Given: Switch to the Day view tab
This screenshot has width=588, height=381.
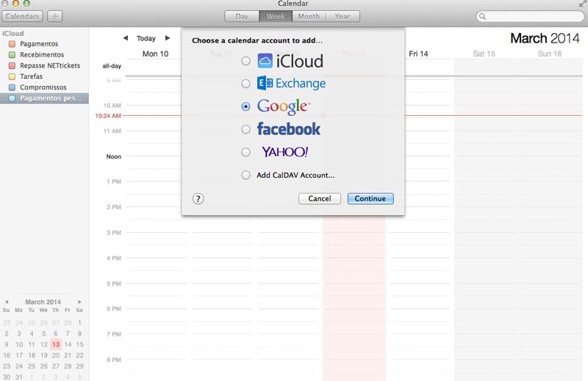Looking at the screenshot, I should tap(242, 16).
